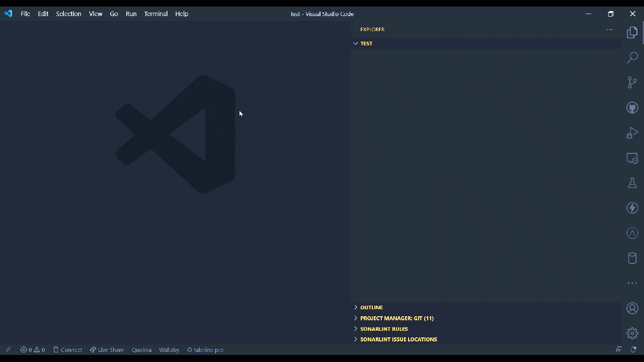Open the Terminal menu

tap(155, 14)
